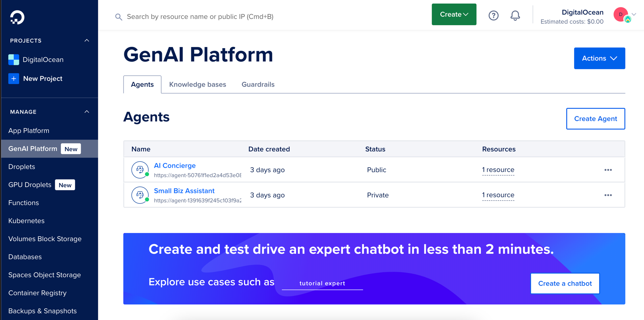
Task: Open the more options menu for AI Concierge
Action: [608, 170]
